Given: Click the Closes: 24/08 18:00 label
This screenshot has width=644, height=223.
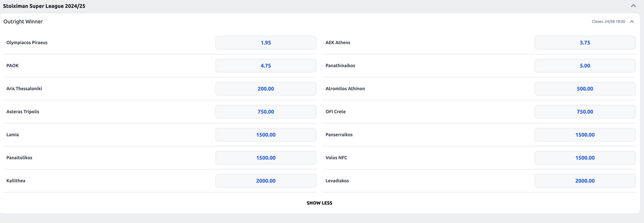Looking at the screenshot, I should click(608, 22).
